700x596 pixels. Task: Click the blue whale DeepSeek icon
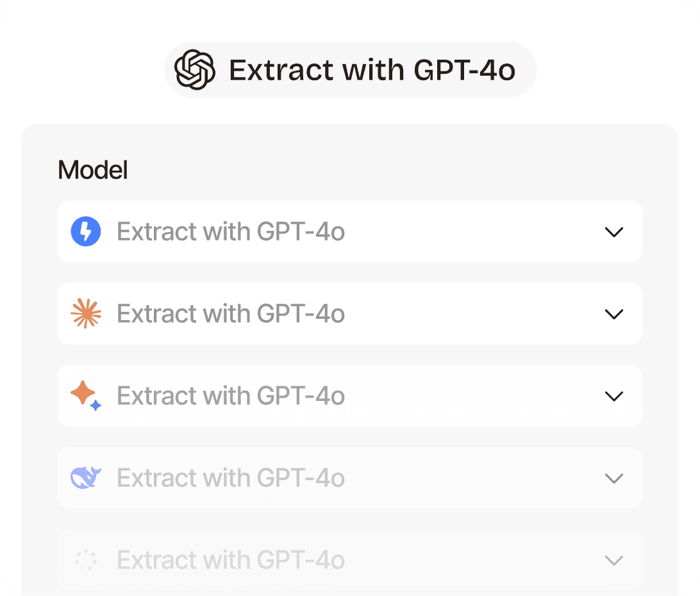click(x=86, y=477)
